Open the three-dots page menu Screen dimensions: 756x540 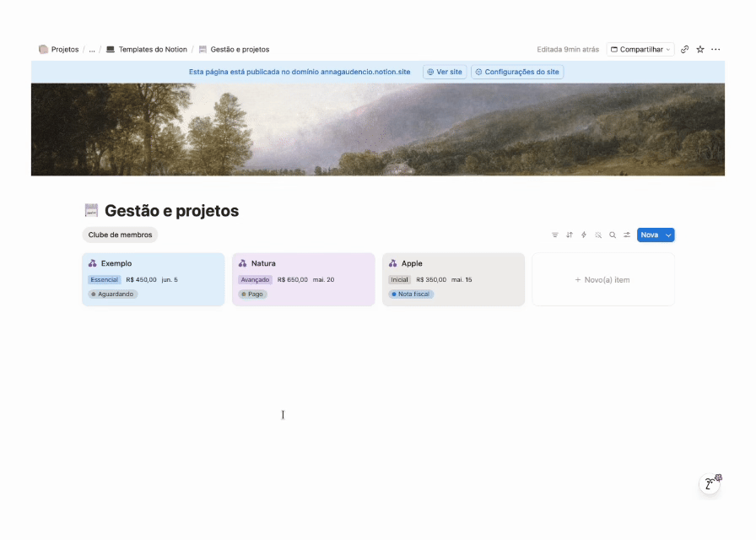[x=715, y=49]
